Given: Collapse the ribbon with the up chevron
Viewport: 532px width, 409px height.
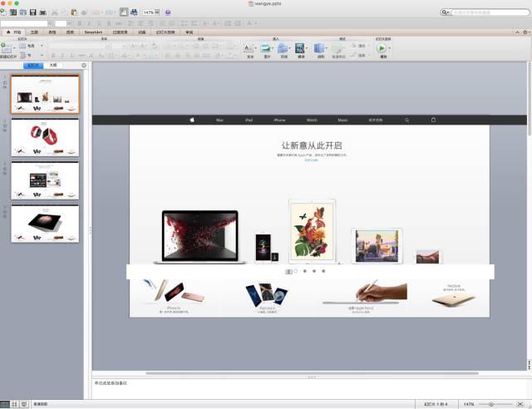Looking at the screenshot, I should pyautogui.click(x=517, y=32).
